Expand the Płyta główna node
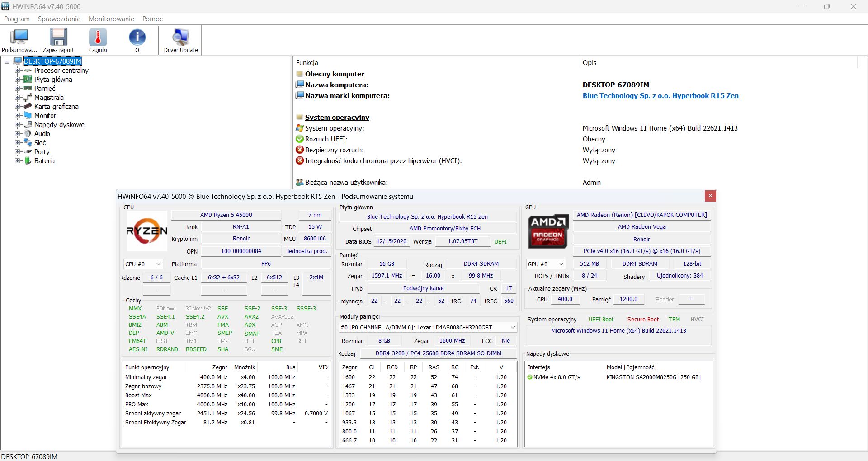The image size is (868, 461). 17,80
